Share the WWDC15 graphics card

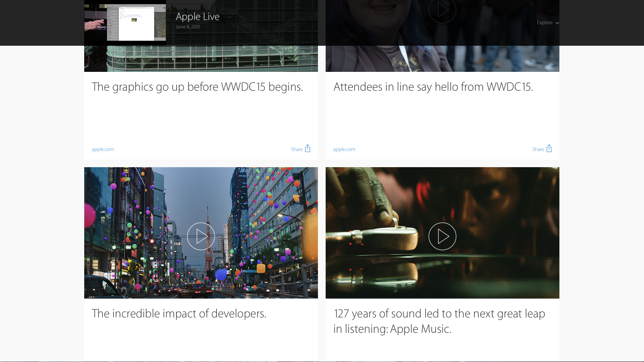click(301, 149)
